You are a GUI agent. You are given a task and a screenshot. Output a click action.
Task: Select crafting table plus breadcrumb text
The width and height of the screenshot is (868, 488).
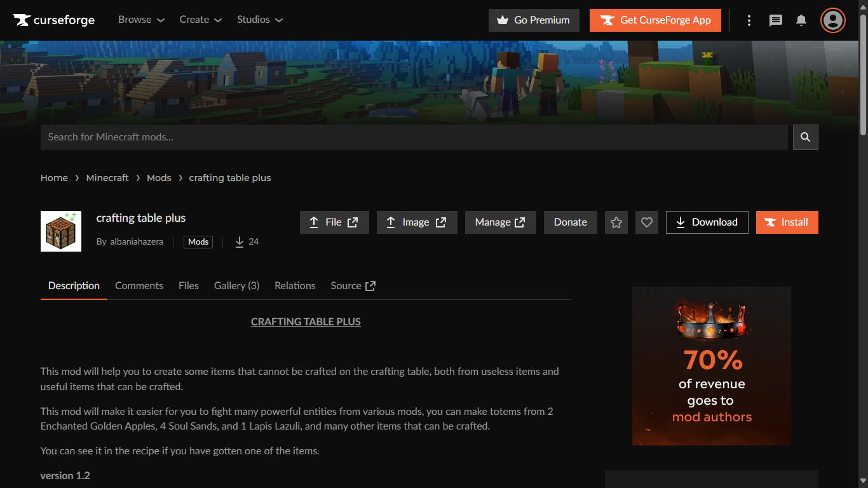click(x=230, y=178)
